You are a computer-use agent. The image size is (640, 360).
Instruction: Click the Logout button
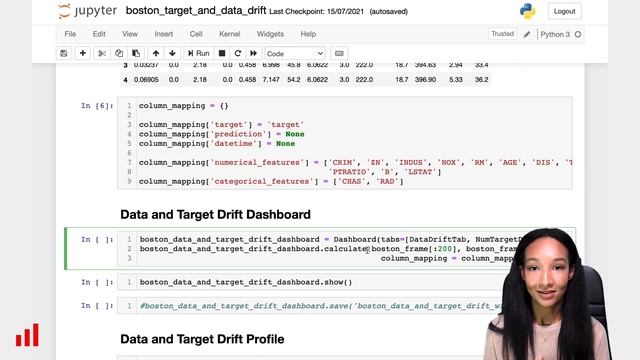click(564, 11)
